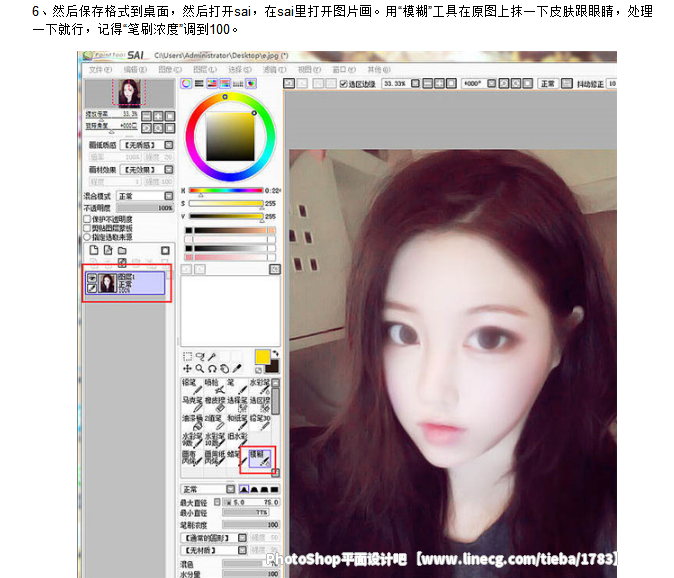Select the 马克笔 marker brush

point(192,404)
